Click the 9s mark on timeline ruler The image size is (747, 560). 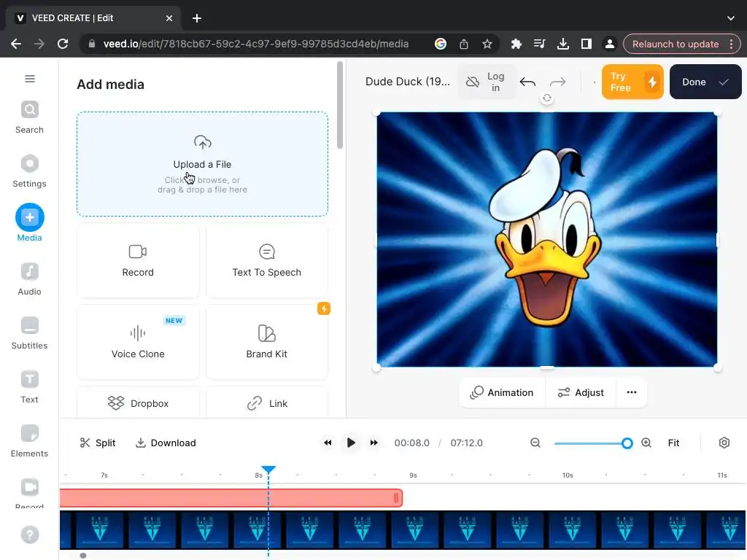(413, 475)
